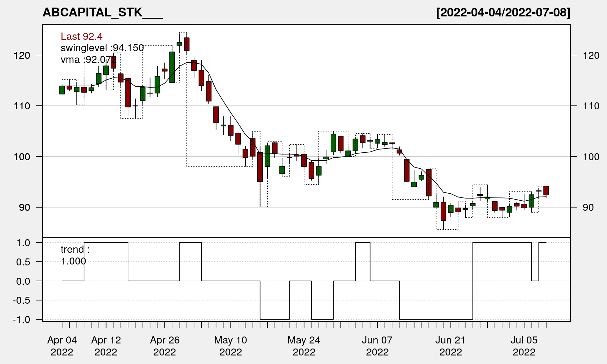Click the Apr 12 2022 axis date
The image size is (607, 364).
[106, 346]
